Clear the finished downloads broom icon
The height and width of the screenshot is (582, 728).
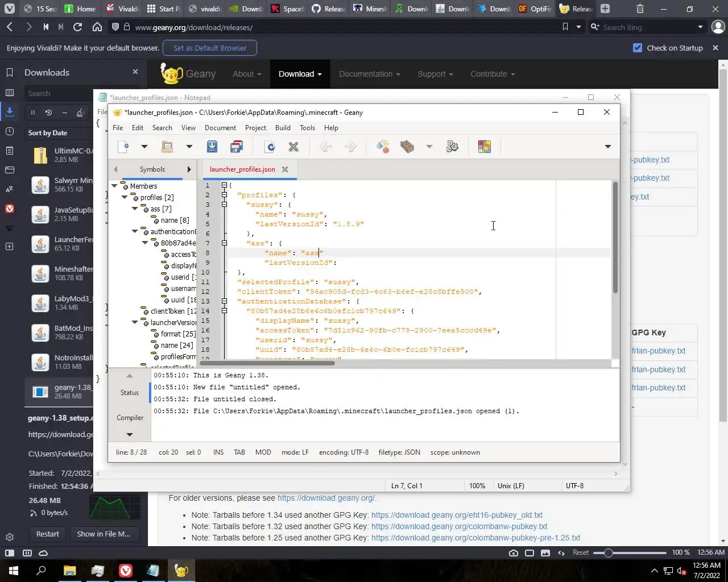click(x=80, y=113)
